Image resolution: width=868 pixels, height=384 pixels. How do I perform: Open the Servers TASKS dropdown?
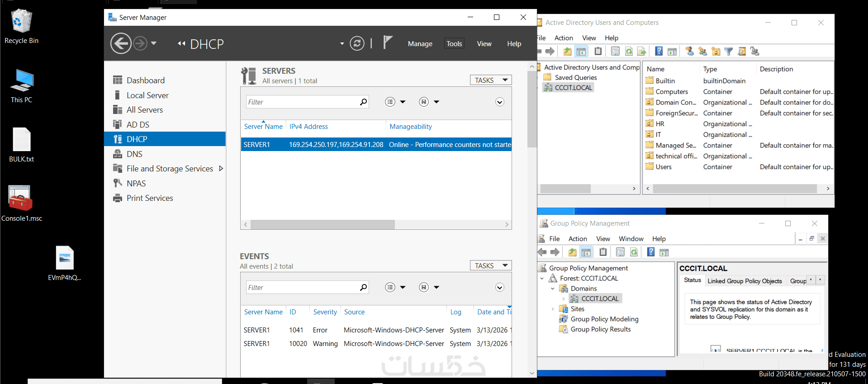click(x=491, y=80)
